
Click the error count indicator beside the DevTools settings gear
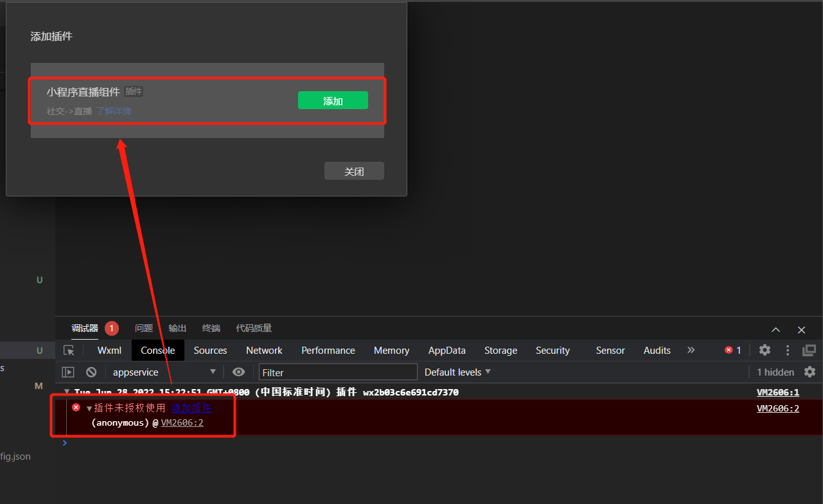tap(733, 351)
